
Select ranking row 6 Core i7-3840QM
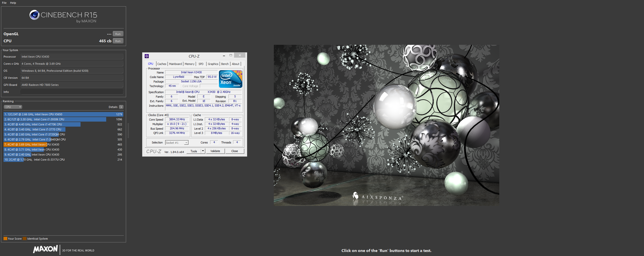point(63,139)
